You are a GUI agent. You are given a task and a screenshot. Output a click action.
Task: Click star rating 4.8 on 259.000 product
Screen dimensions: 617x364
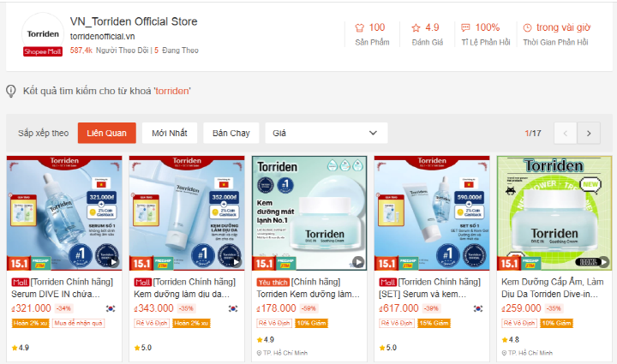click(511, 340)
